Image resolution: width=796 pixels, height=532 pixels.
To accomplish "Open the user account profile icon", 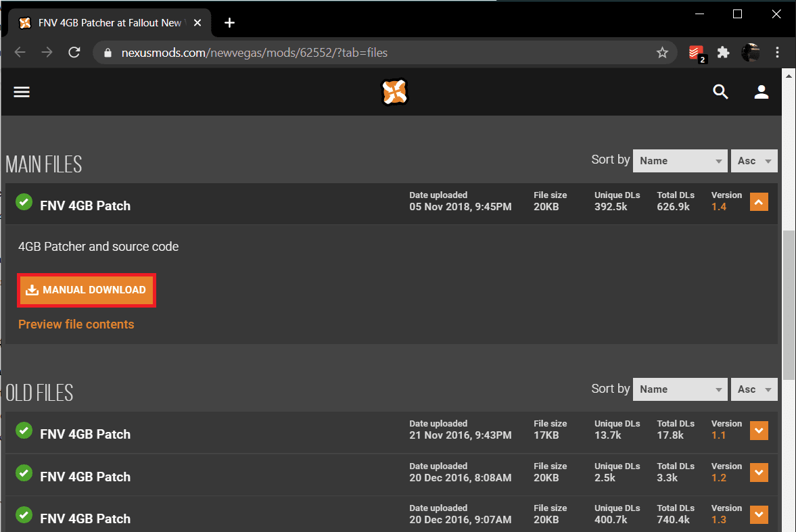I will coord(762,92).
